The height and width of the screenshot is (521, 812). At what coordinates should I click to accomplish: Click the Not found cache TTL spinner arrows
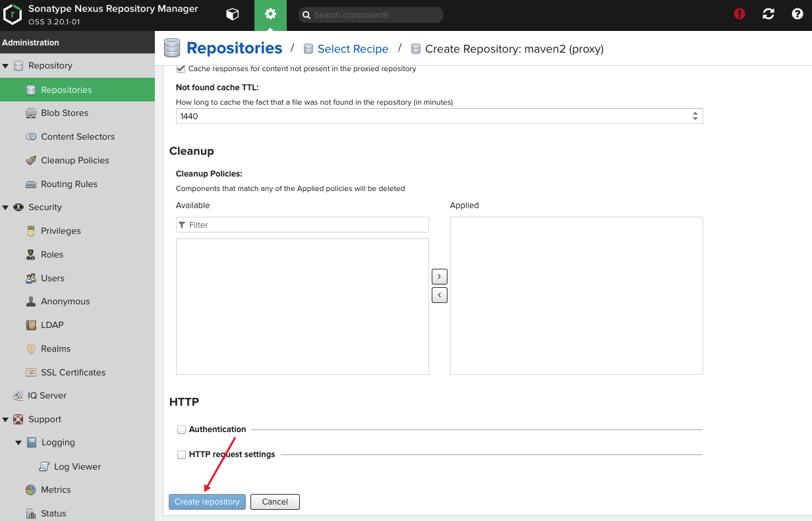pos(695,116)
